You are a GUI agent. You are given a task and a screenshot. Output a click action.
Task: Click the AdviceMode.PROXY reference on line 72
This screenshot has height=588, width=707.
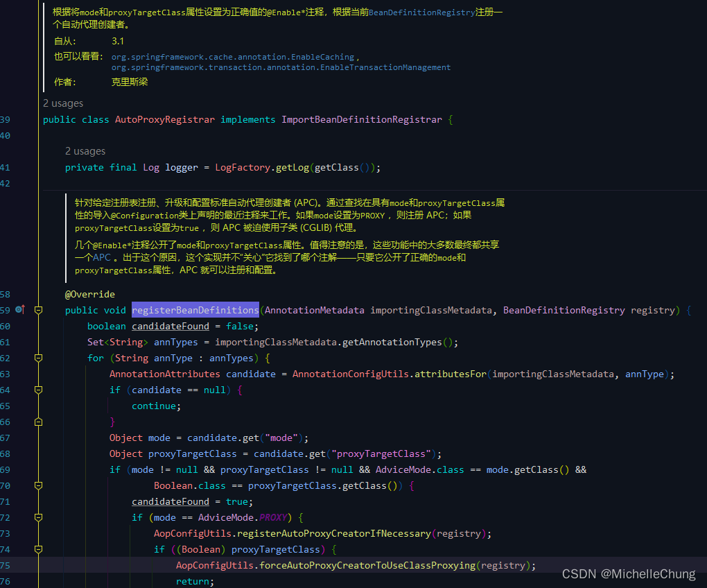pos(270,517)
